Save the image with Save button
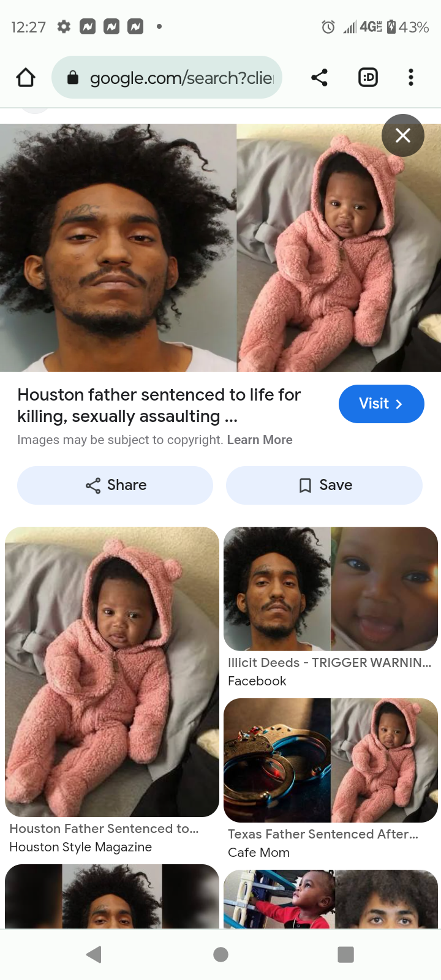This screenshot has height=980, width=441. (324, 485)
